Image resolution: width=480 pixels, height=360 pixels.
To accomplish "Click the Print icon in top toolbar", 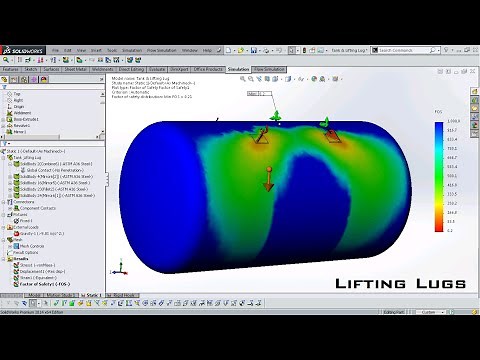I will tap(266, 50).
